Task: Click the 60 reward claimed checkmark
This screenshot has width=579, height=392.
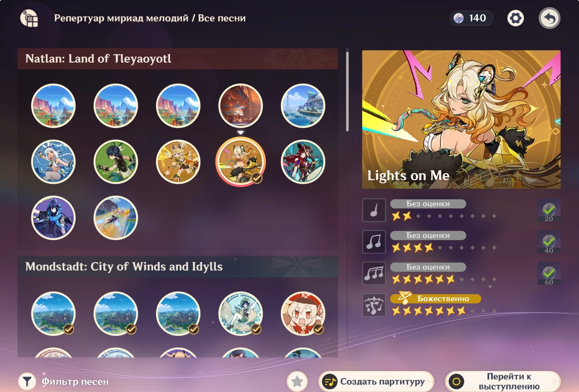Action: 549,274
